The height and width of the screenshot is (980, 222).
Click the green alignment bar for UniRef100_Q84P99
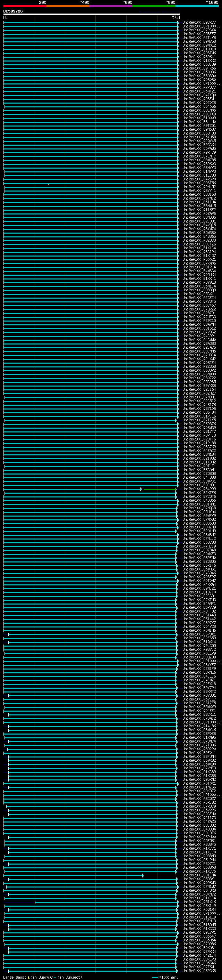click(x=160, y=489)
